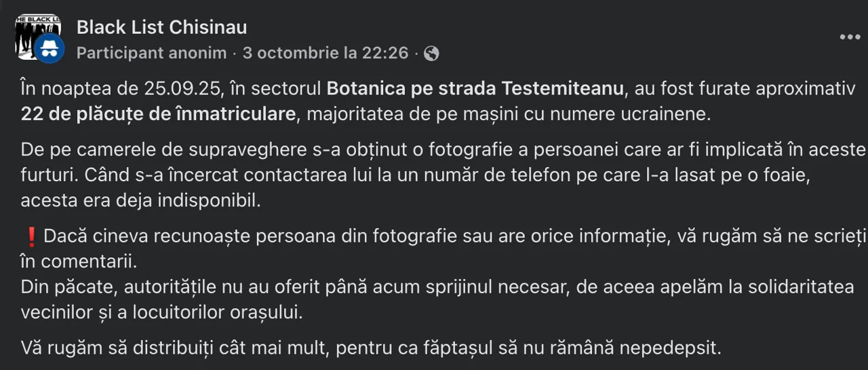Click the red exclamation mark emoji
The image size is (868, 370).
pyautogui.click(x=31, y=237)
